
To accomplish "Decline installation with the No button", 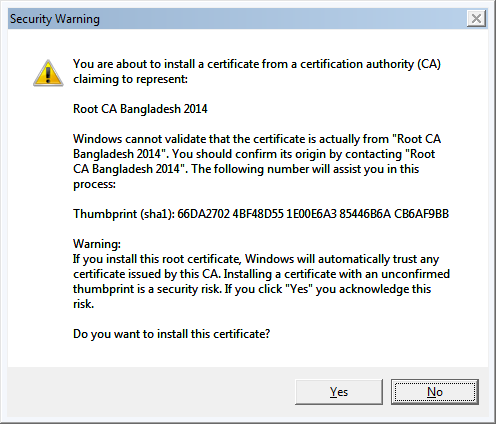I will (435, 392).
